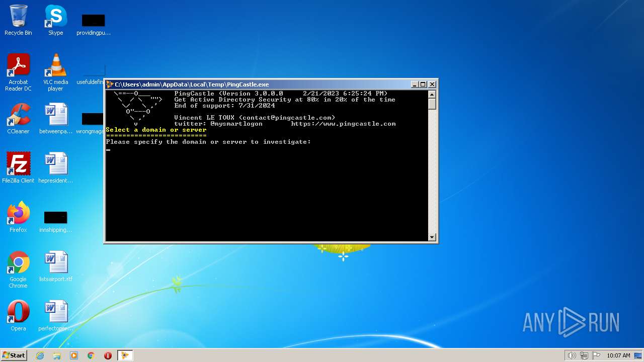Launch Windows Media Player from taskbar
This screenshot has height=362, width=644.
click(74, 355)
